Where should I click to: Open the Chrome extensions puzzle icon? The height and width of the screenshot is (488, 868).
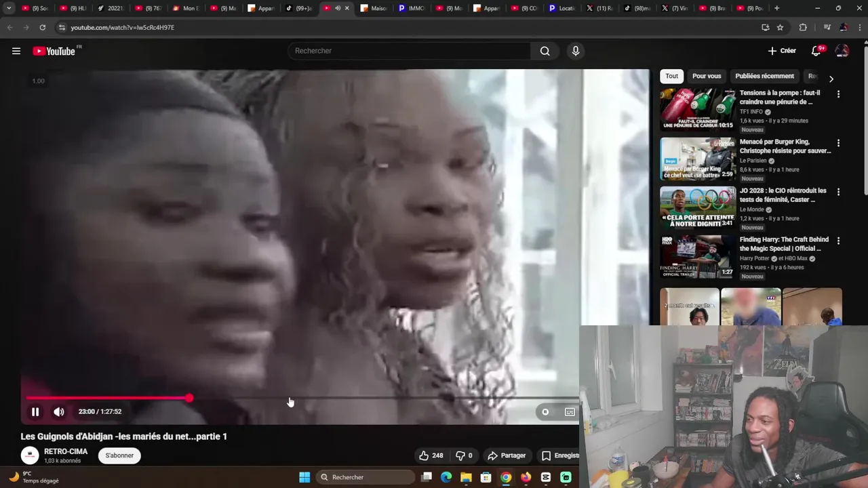[803, 27]
